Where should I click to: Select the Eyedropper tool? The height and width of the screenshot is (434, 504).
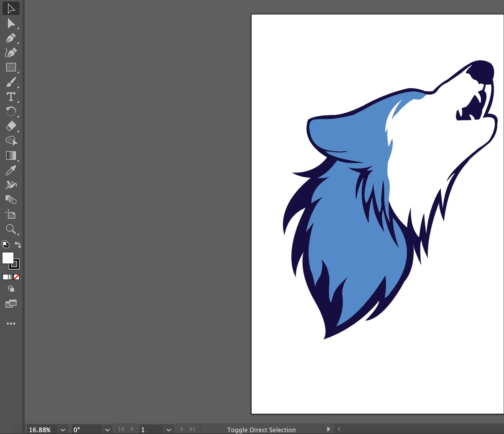click(x=11, y=170)
